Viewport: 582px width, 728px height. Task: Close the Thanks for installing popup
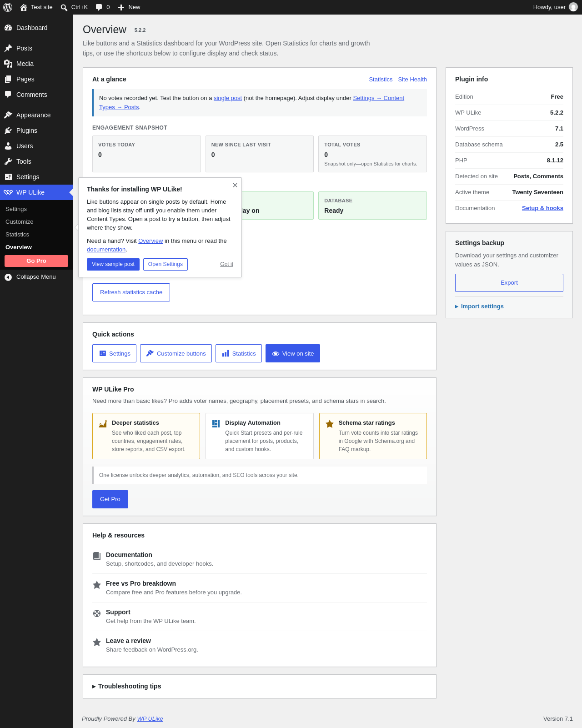(x=235, y=185)
